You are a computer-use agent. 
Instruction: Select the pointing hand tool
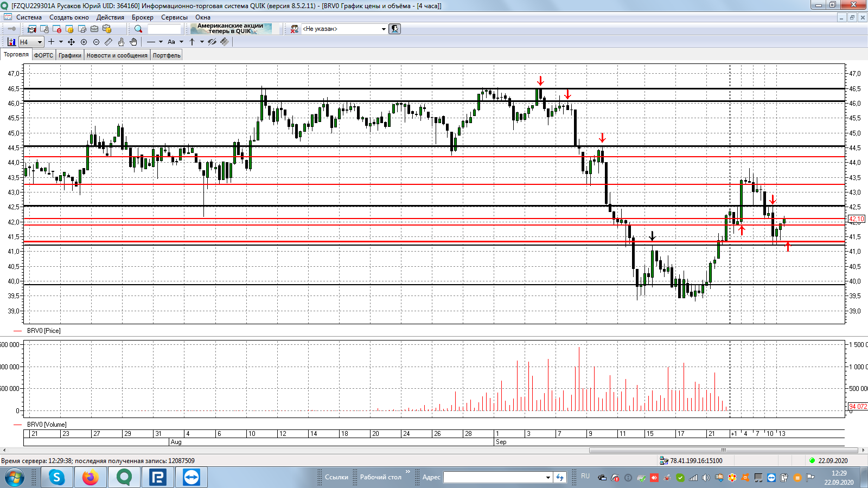click(121, 42)
